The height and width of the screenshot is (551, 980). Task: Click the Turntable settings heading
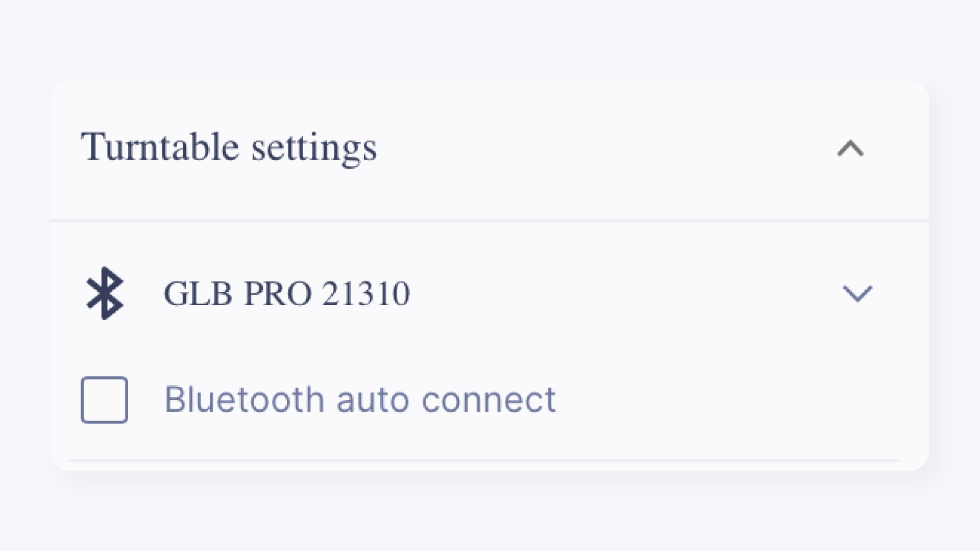(x=229, y=147)
